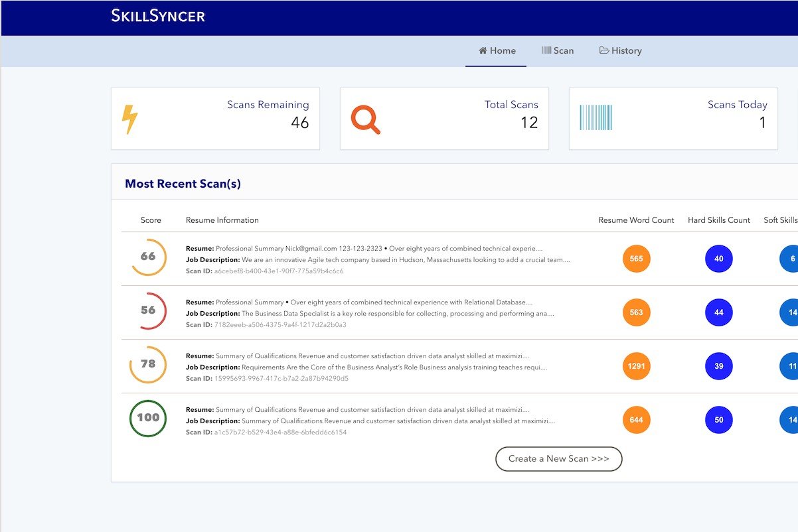The height and width of the screenshot is (532, 798).
Task: Click the Total Scans label
Action: (x=511, y=105)
